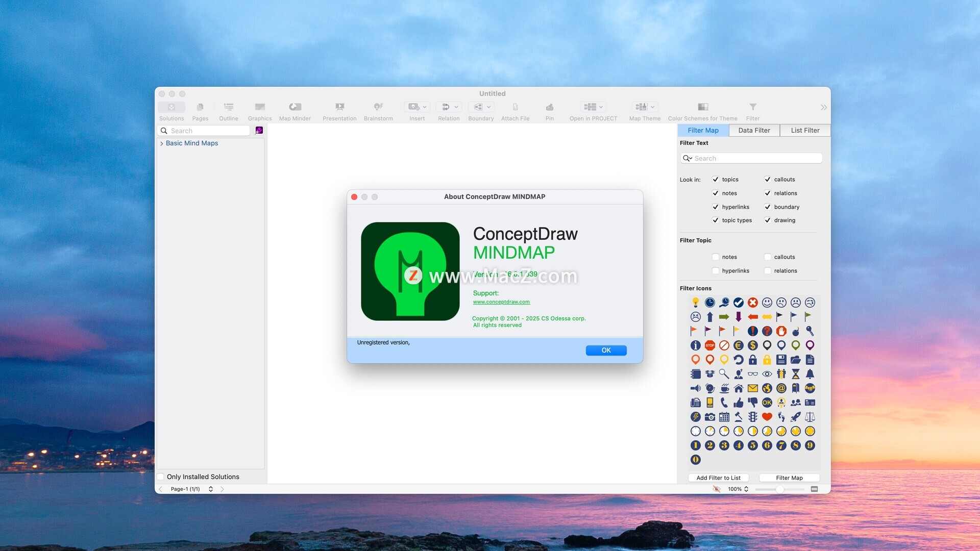
Task: Uncheck the Look in topics checkbox
Action: 716,180
